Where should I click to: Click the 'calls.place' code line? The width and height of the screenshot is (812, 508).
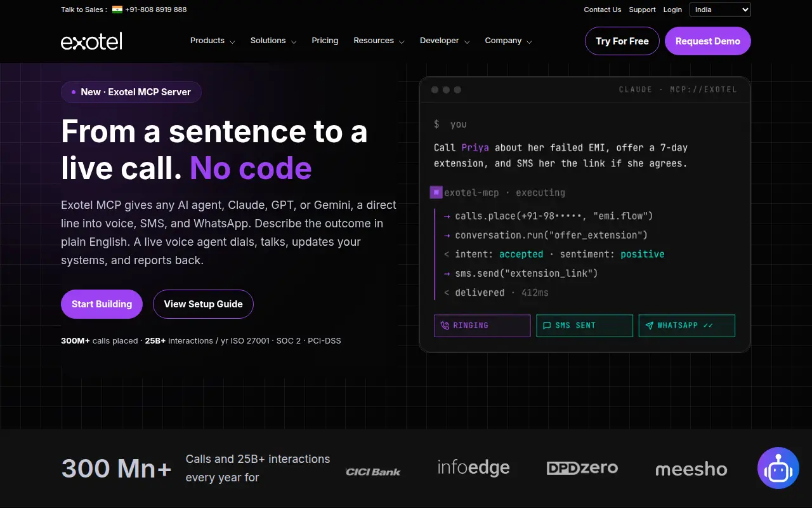point(549,216)
